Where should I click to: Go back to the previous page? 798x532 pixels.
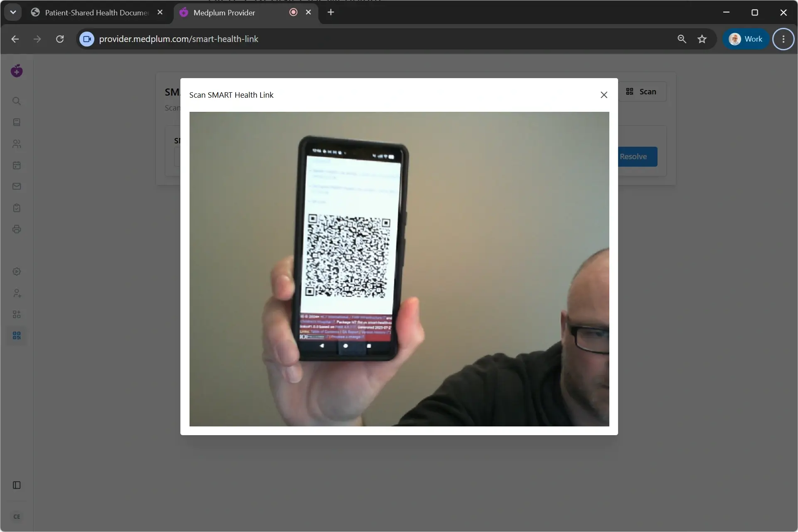(x=15, y=39)
